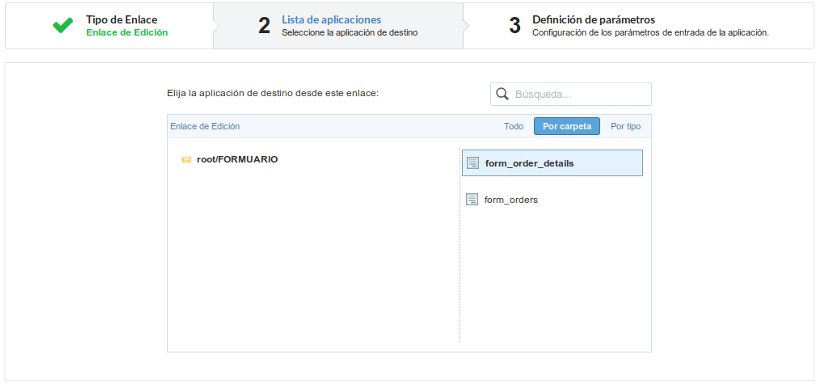Click the magnifier icon in the search box
The height and width of the screenshot is (384, 818).
coord(502,94)
